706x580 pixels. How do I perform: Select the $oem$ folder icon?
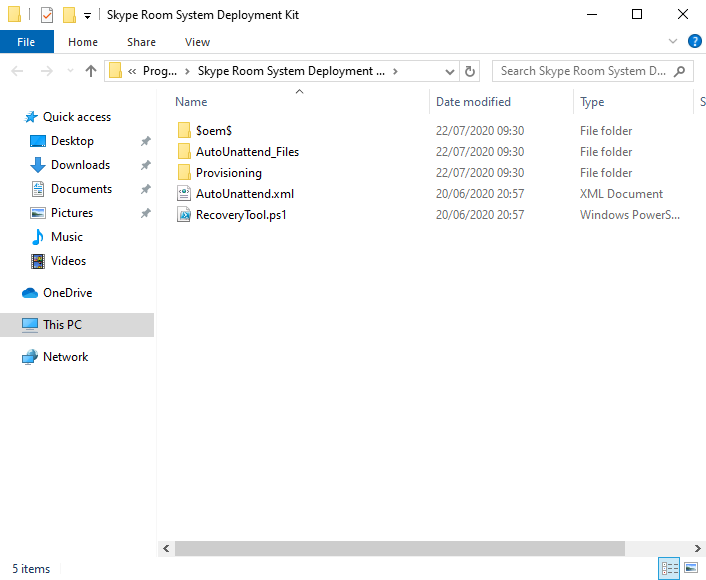pos(184,131)
